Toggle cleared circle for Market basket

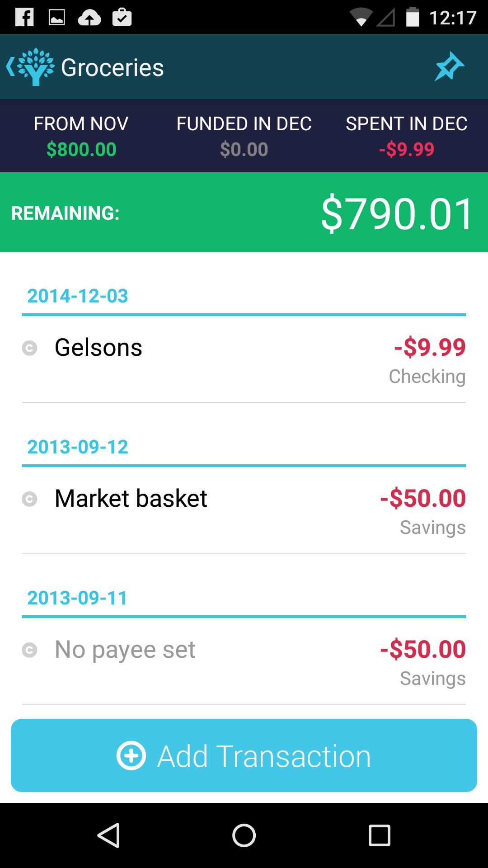(30, 499)
